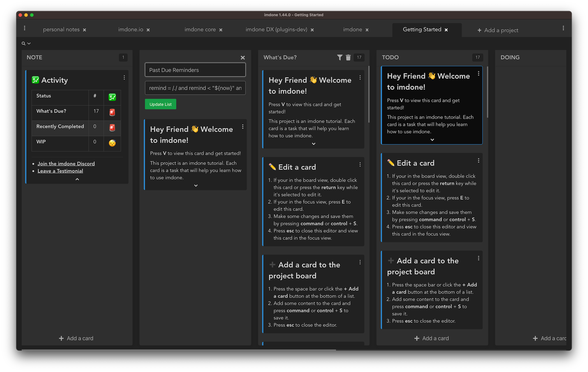
Task: Click red alarm icon in Recently Completed row
Action: click(x=112, y=128)
